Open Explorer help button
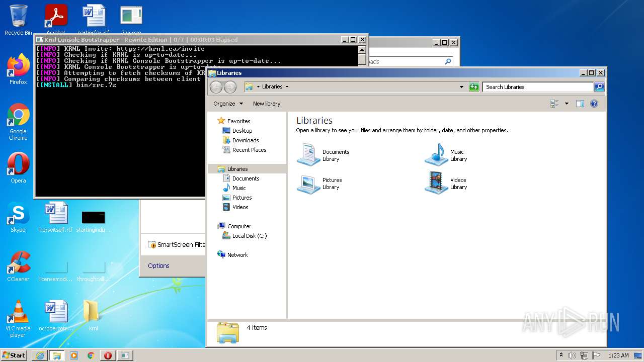This screenshot has height=362, width=644. [x=594, y=104]
